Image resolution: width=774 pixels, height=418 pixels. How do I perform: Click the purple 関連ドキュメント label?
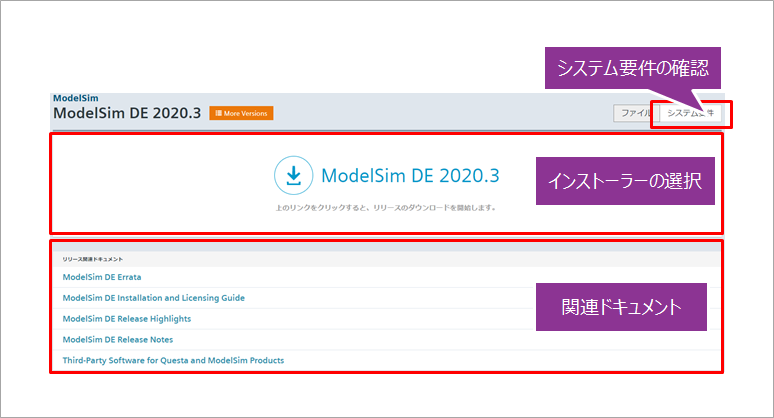click(x=622, y=307)
